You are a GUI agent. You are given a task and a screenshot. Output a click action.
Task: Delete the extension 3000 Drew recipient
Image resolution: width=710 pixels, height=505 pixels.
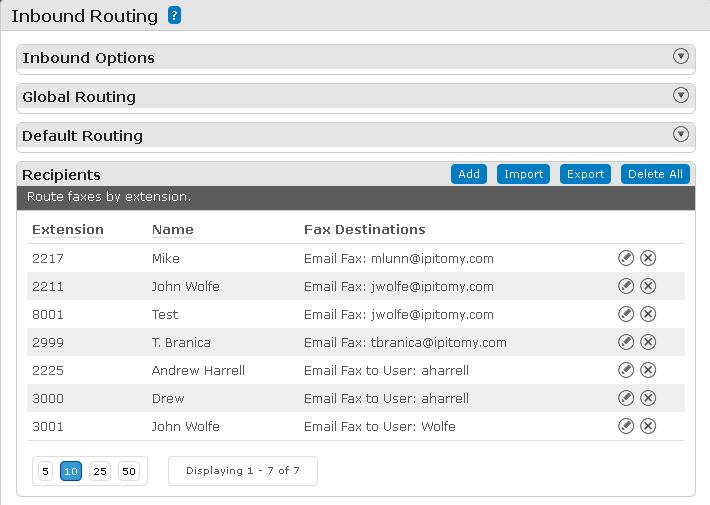648,399
